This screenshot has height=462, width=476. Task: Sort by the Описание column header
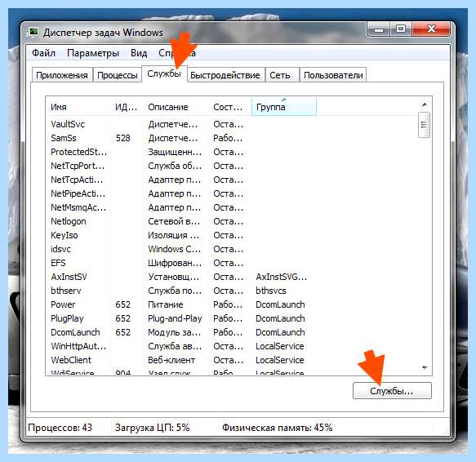click(176, 107)
